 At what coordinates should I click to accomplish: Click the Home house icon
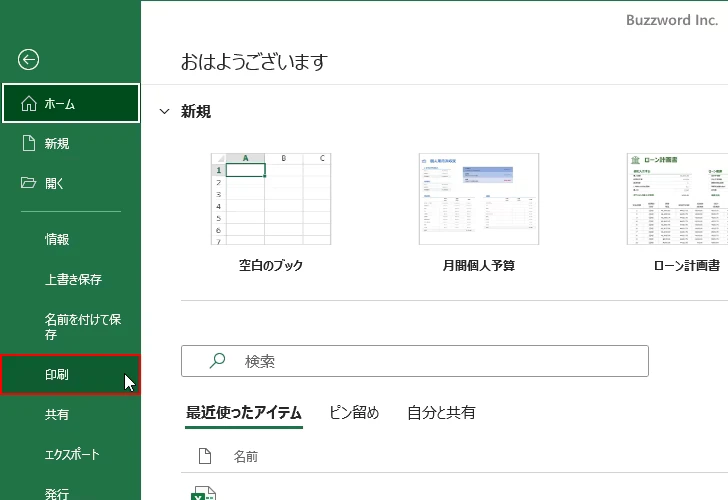click(x=29, y=104)
